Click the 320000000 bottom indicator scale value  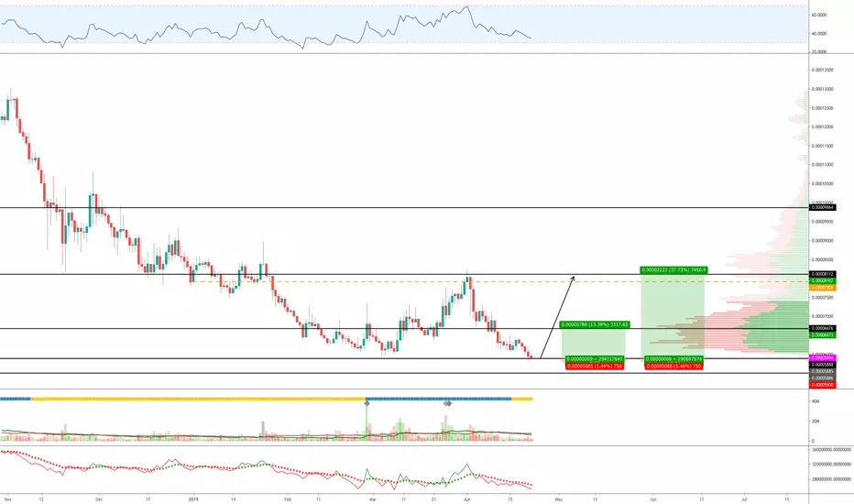click(x=832, y=465)
